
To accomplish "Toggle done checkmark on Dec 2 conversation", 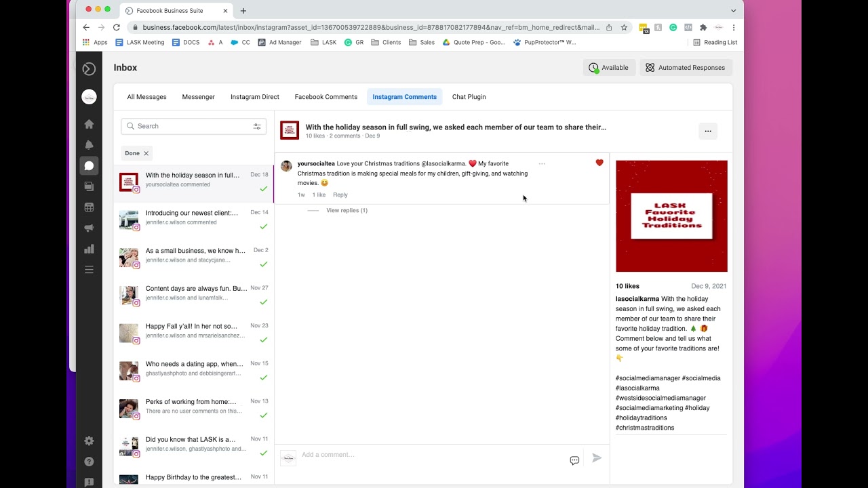I will tap(264, 264).
